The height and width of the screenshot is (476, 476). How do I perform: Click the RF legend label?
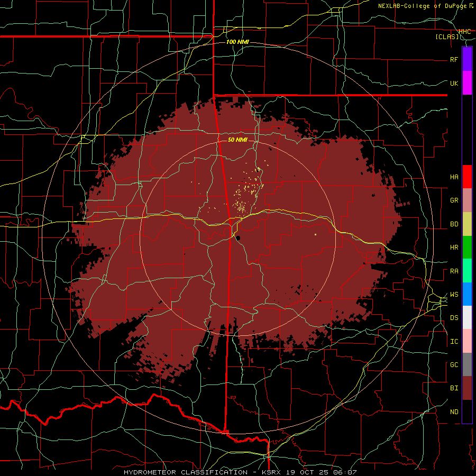(454, 59)
